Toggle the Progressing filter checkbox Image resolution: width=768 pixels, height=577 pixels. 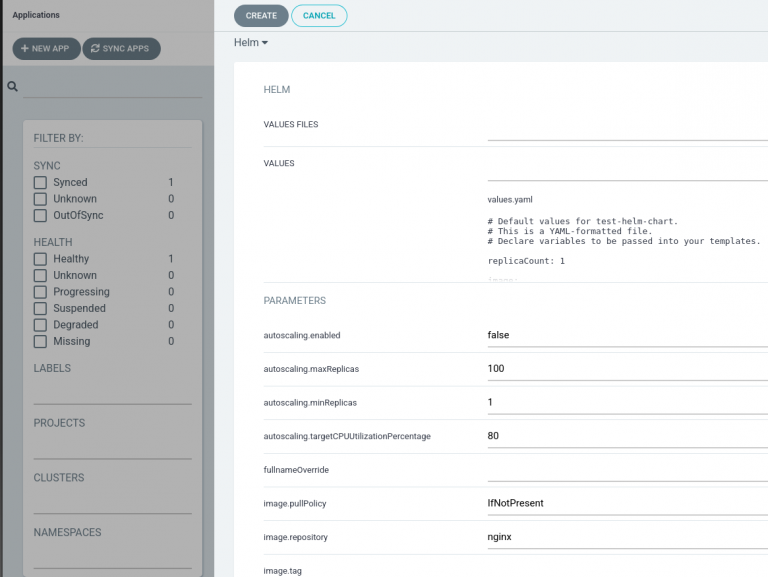click(40, 292)
